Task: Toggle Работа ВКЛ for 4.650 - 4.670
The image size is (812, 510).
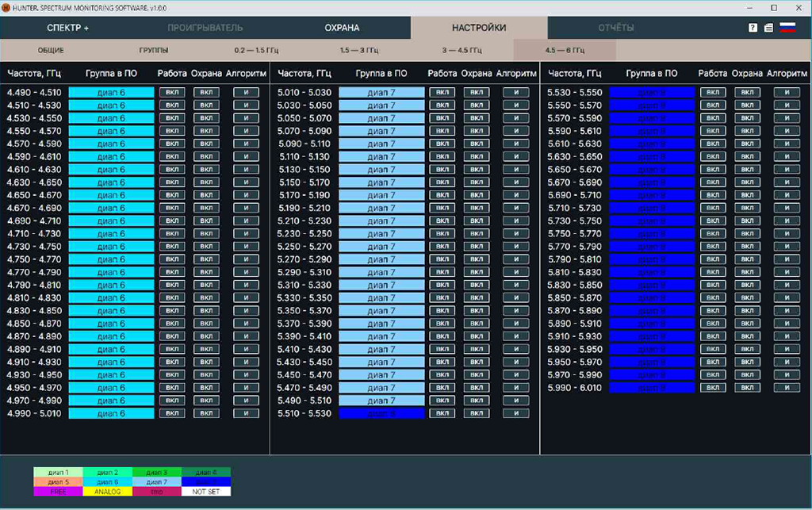Action: (x=172, y=195)
